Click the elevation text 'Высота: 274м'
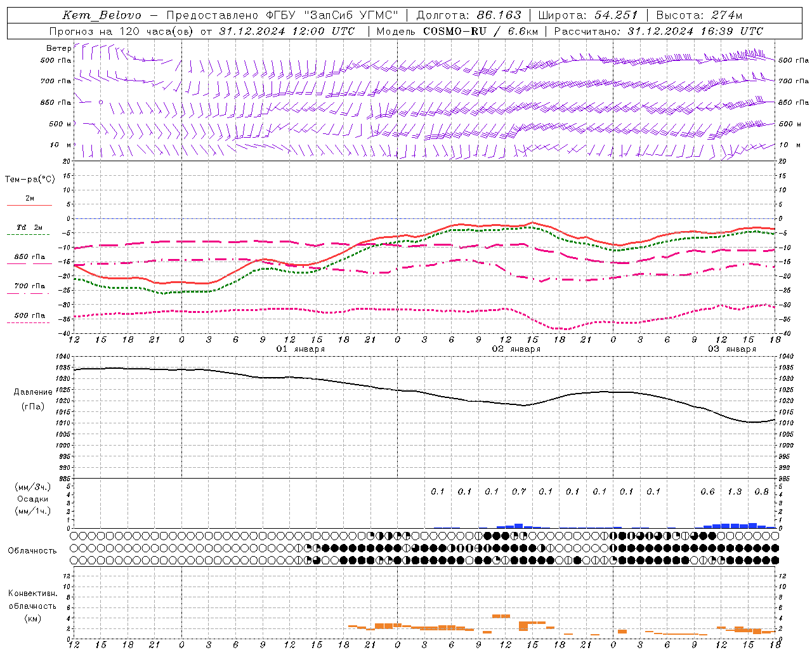This screenshot has height=650, width=812. point(698,15)
